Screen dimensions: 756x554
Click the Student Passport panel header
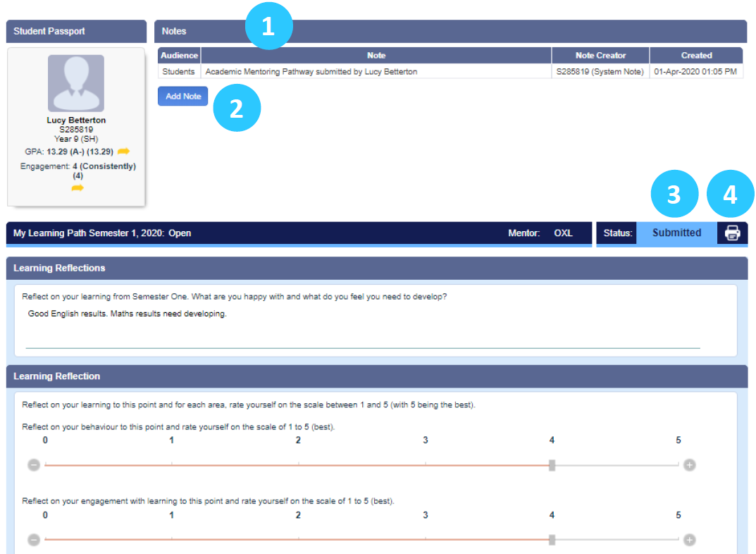pyautogui.click(x=76, y=31)
